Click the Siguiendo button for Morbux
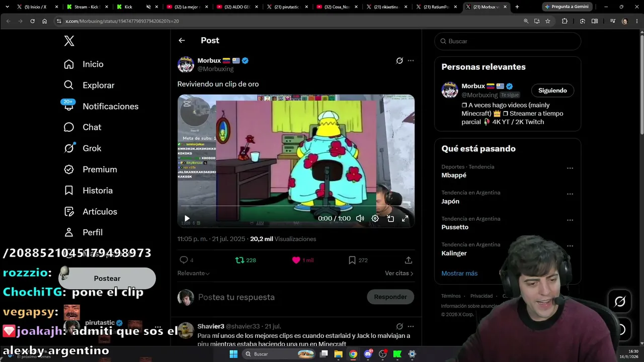 click(x=552, y=90)
